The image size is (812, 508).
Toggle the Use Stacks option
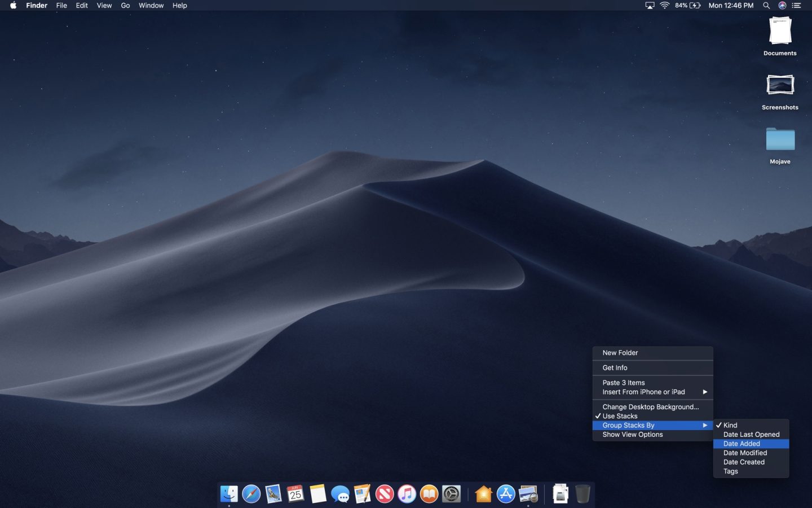coord(620,416)
